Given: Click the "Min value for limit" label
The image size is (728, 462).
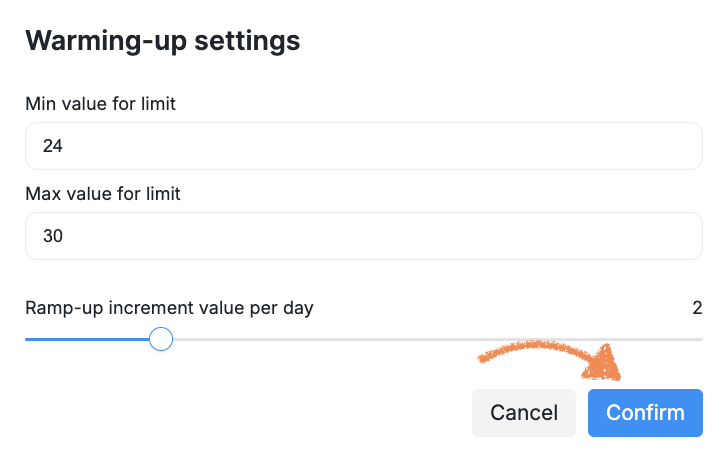Looking at the screenshot, I should pos(100,103).
